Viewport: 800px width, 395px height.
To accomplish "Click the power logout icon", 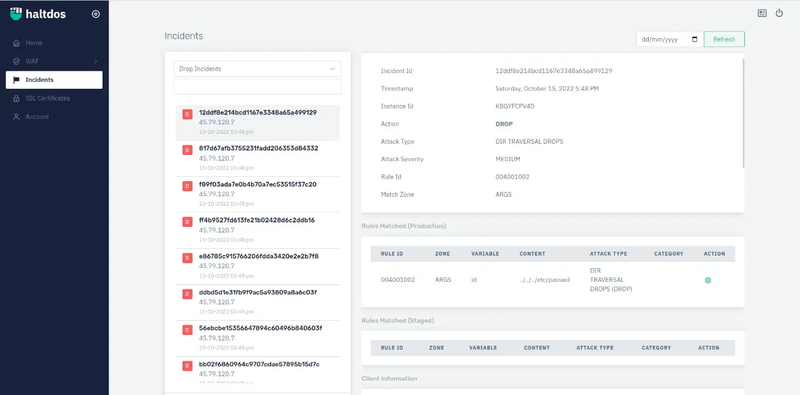I will tap(779, 13).
